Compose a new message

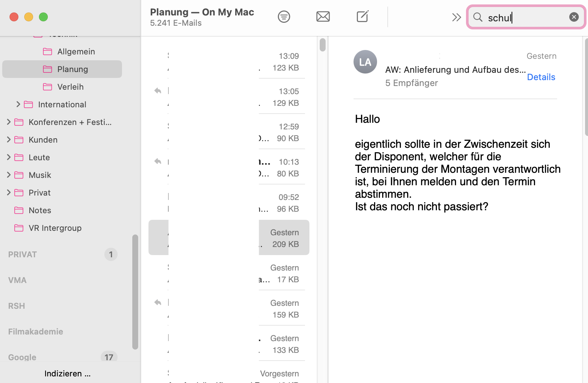click(362, 17)
